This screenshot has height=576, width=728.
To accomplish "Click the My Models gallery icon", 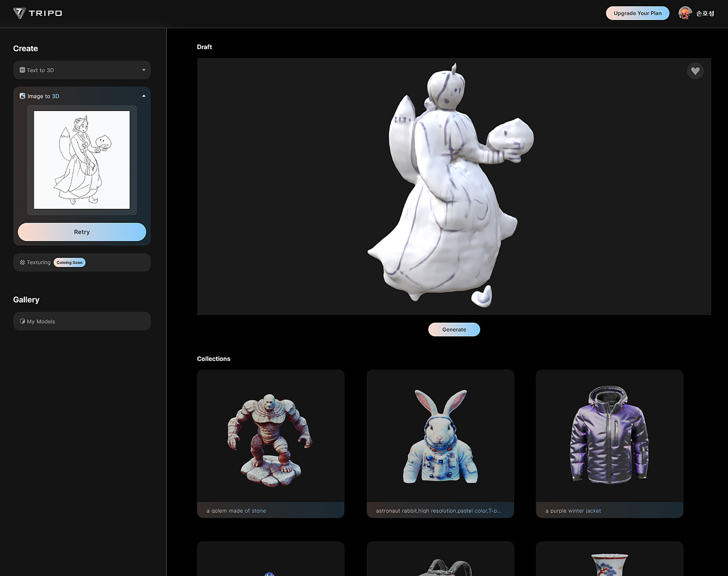I will (22, 322).
